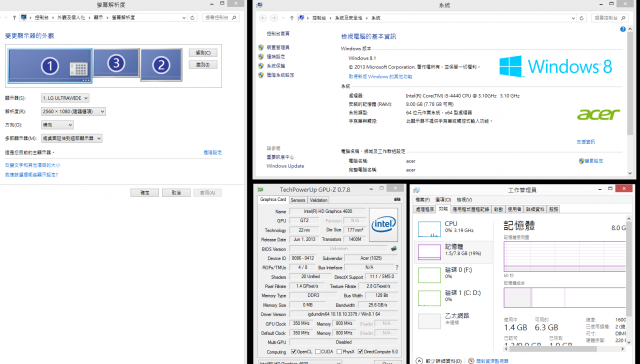This screenshot has width=640, height=364.
Task: Click the Windows 8 logo
Action: pyautogui.click(x=556, y=66)
